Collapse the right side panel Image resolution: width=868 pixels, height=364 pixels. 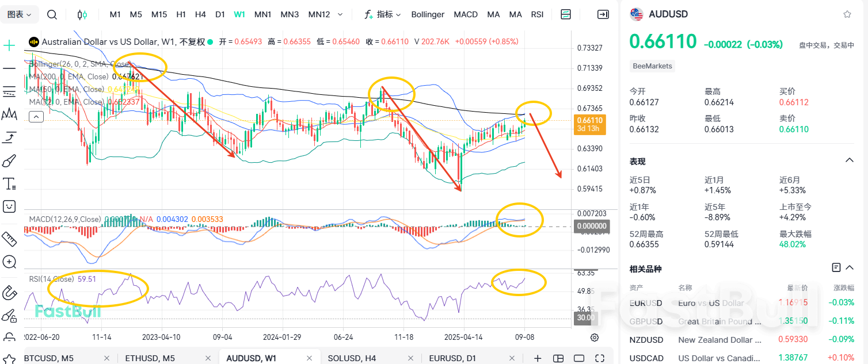[x=603, y=14]
